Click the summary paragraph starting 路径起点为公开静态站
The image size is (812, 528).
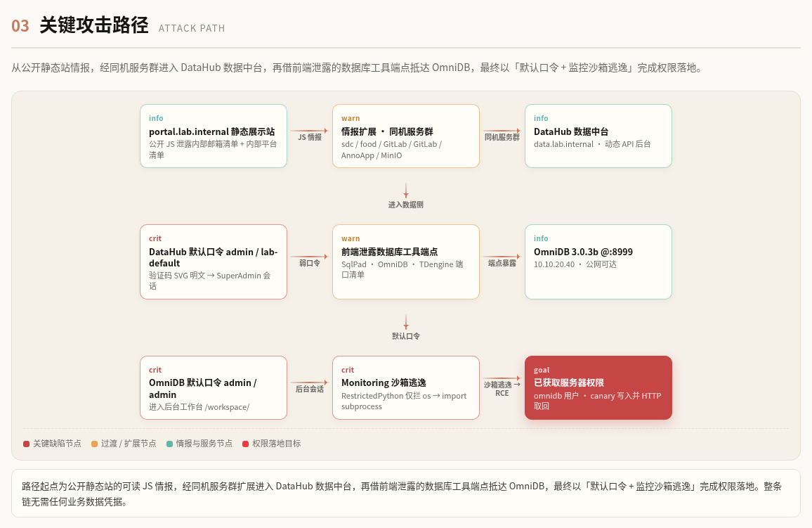(402, 494)
